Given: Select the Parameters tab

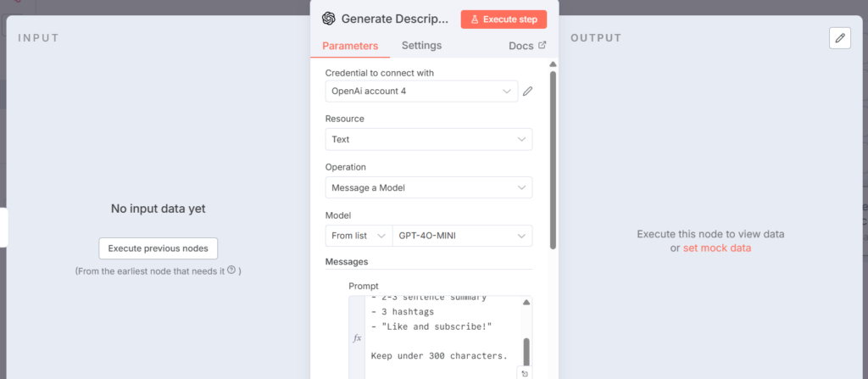Looking at the screenshot, I should pos(350,46).
